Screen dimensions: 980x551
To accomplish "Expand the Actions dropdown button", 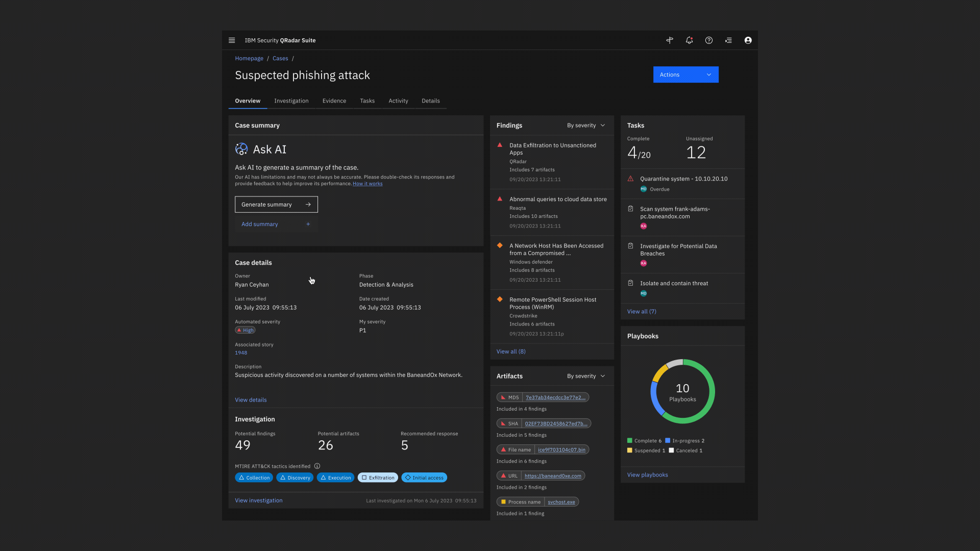I will coord(685,74).
